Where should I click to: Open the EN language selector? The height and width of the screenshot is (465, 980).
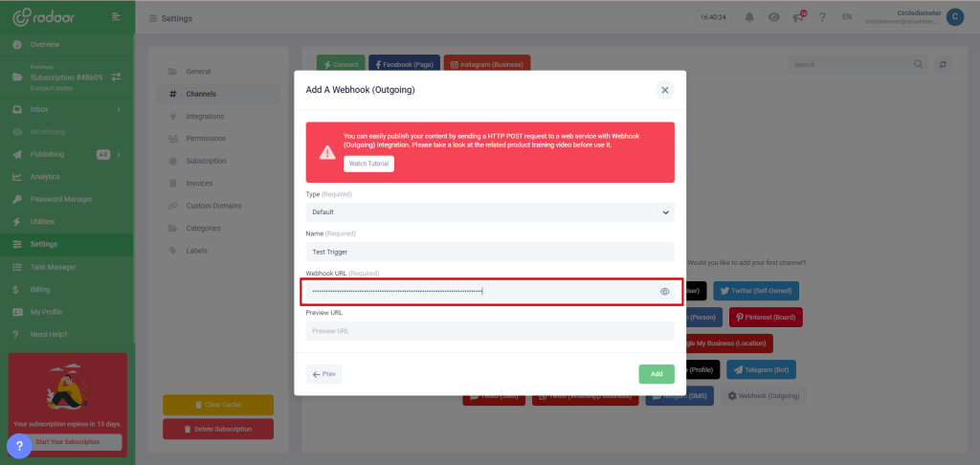[x=846, y=17]
